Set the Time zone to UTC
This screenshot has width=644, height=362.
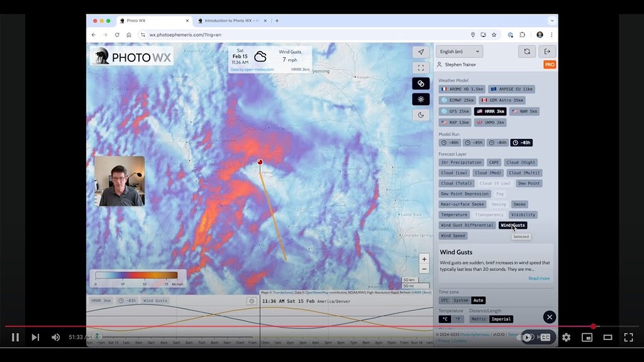point(445,300)
